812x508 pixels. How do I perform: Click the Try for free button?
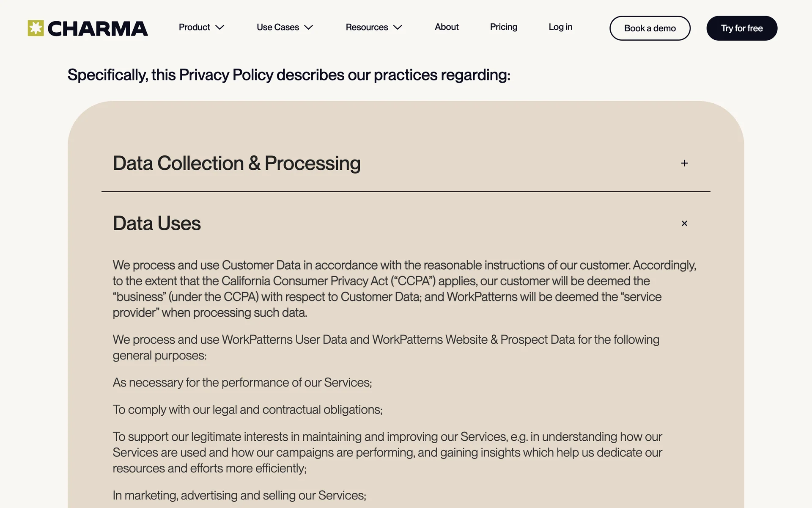(741, 28)
